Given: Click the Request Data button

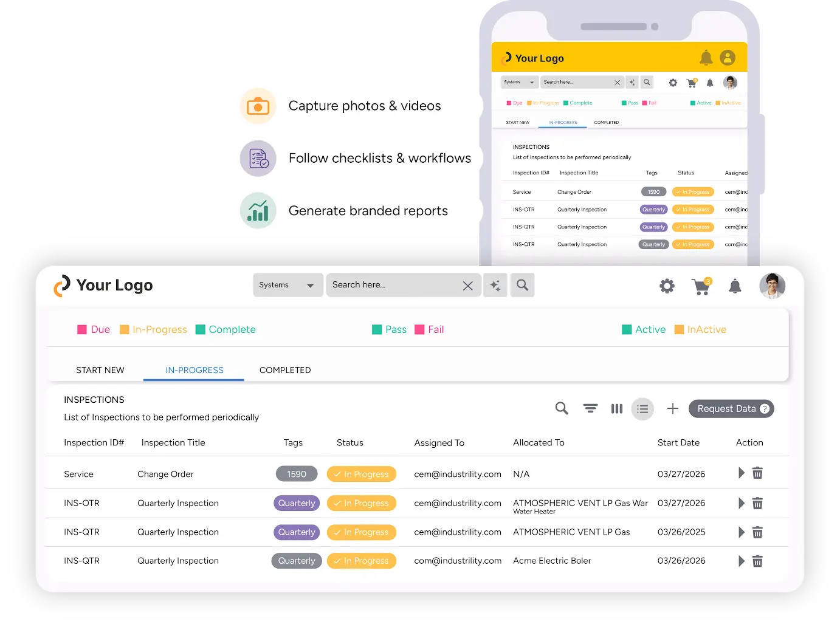Looking at the screenshot, I should [731, 409].
